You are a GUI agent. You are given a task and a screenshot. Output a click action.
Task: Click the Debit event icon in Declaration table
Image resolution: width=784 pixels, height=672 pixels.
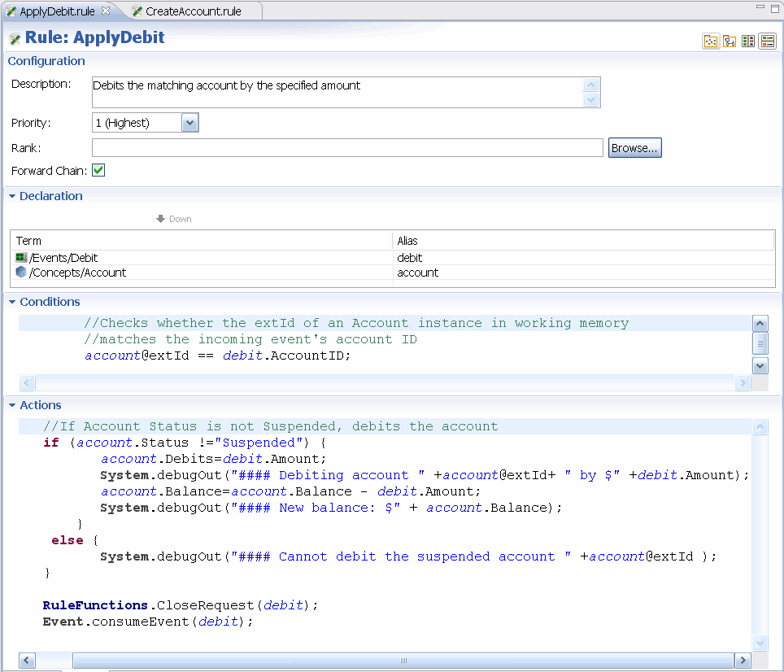(x=21, y=258)
